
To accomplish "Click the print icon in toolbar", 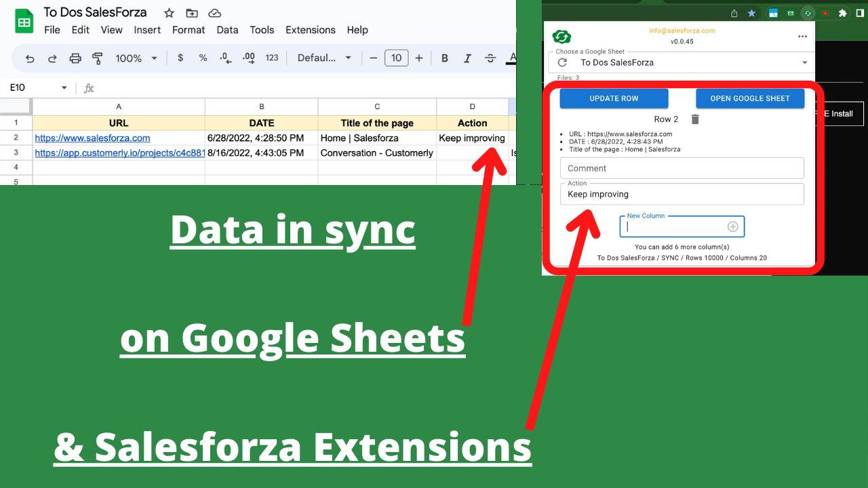I will tap(75, 58).
